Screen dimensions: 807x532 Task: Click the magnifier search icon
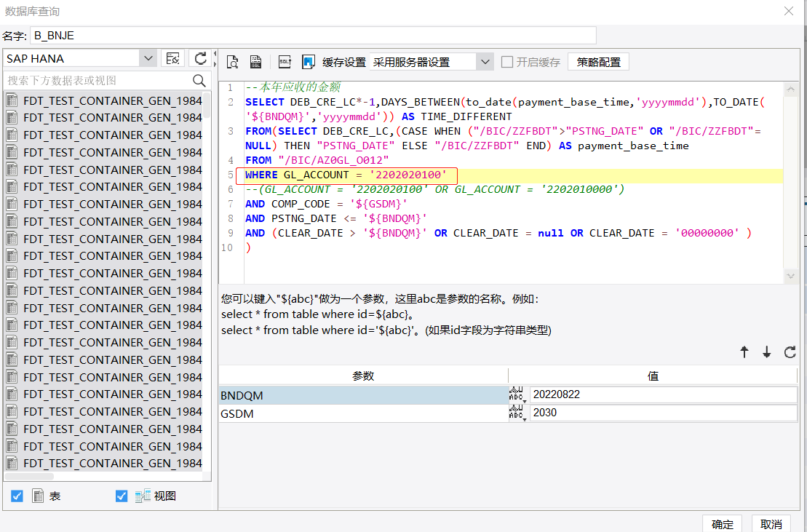tap(199, 80)
